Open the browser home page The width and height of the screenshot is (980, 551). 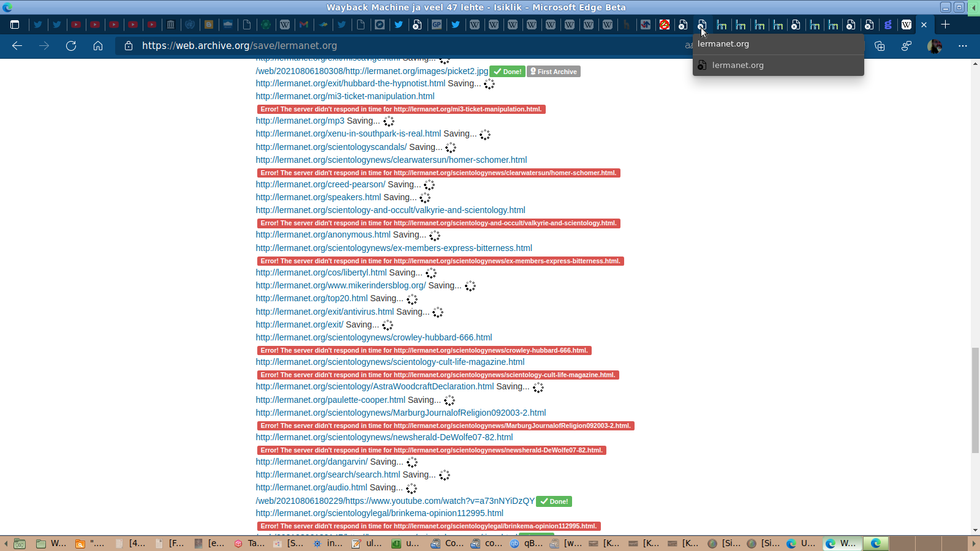(x=98, y=46)
